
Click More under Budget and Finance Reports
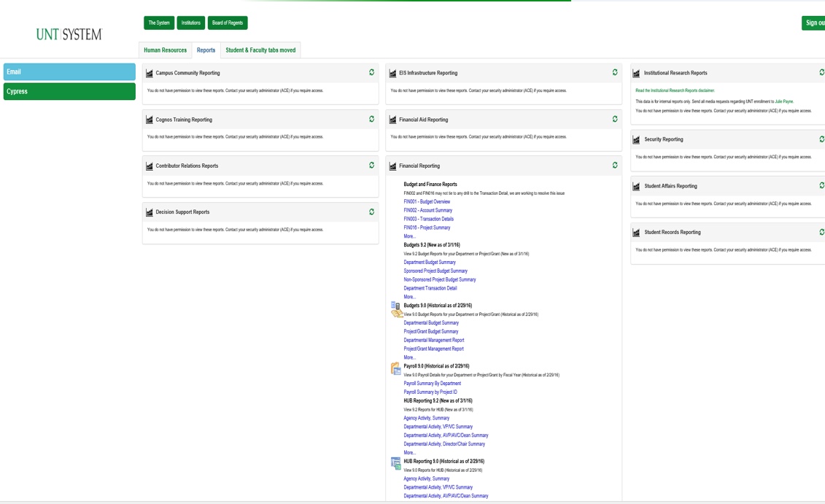[x=409, y=236]
